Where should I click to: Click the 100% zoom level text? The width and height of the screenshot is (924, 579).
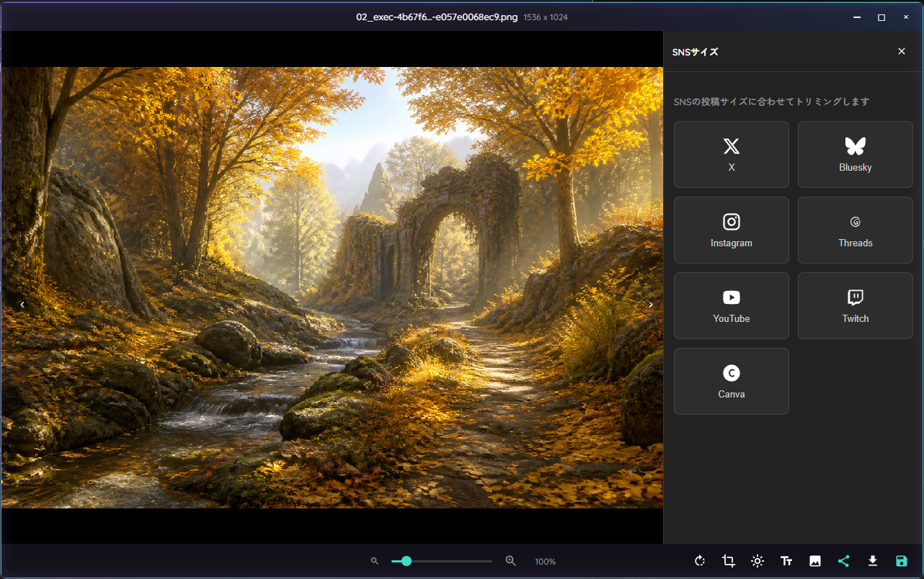click(545, 562)
